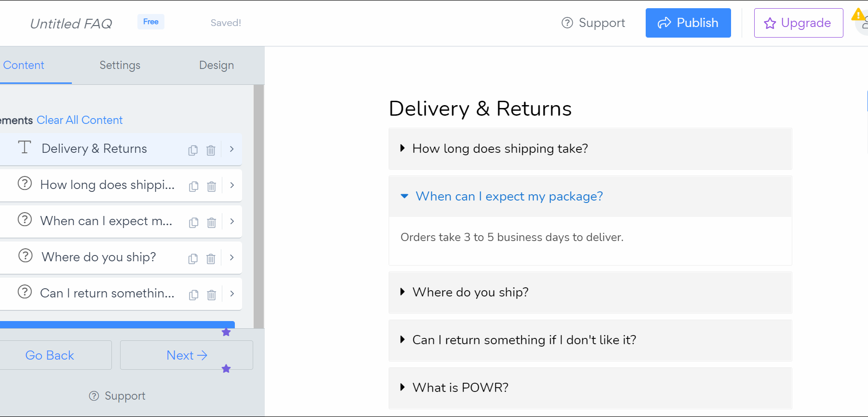Viewport: 868px width, 417px height.
Task: Delete the 'Can I return somethin...' question
Action: [x=211, y=295]
